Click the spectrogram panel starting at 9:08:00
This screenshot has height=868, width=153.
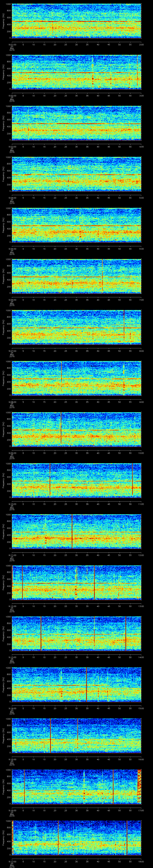[77, 378]
